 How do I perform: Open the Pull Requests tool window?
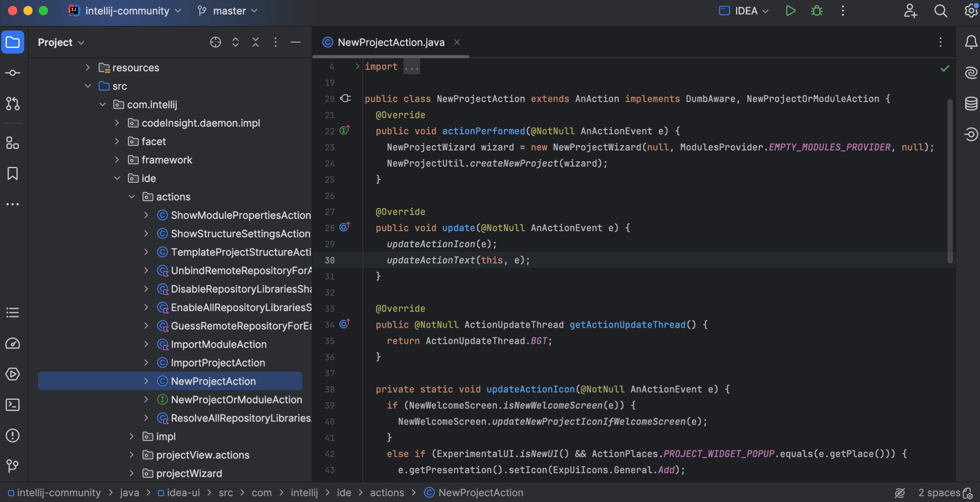click(13, 104)
